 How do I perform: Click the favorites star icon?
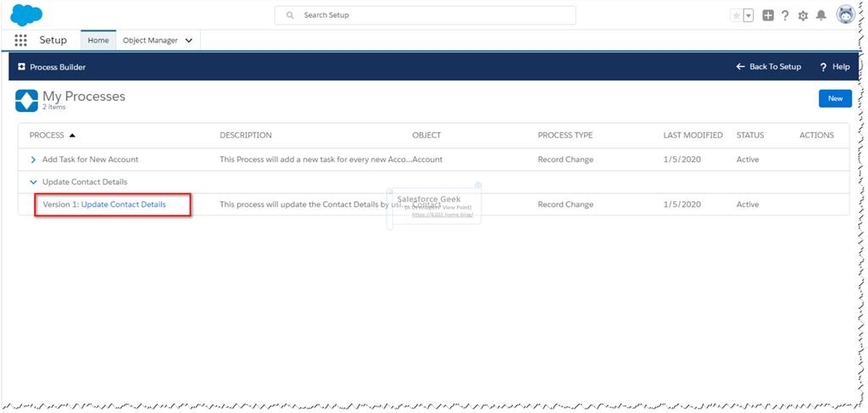(x=737, y=15)
